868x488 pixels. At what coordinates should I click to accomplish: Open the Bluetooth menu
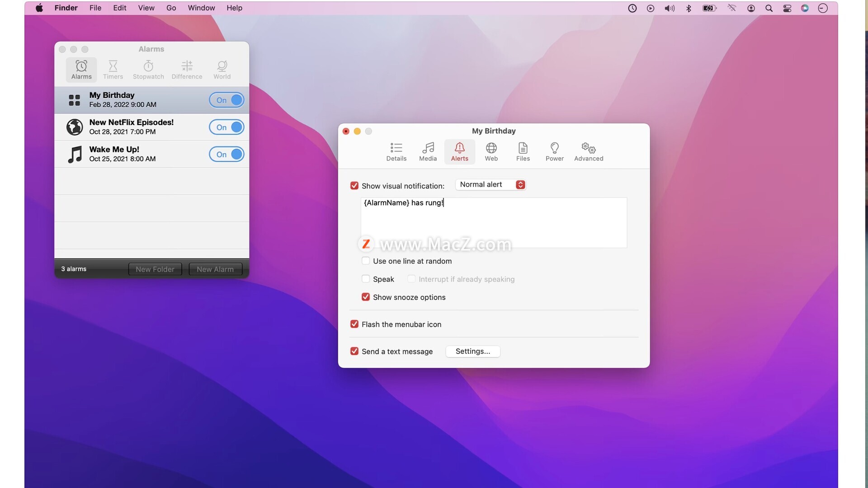coord(689,8)
